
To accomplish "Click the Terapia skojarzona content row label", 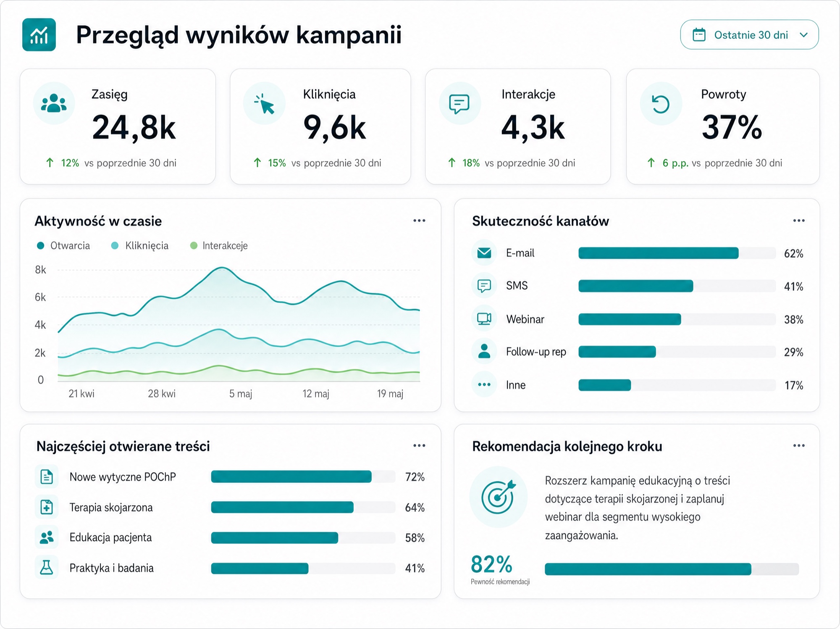I will coord(111,508).
